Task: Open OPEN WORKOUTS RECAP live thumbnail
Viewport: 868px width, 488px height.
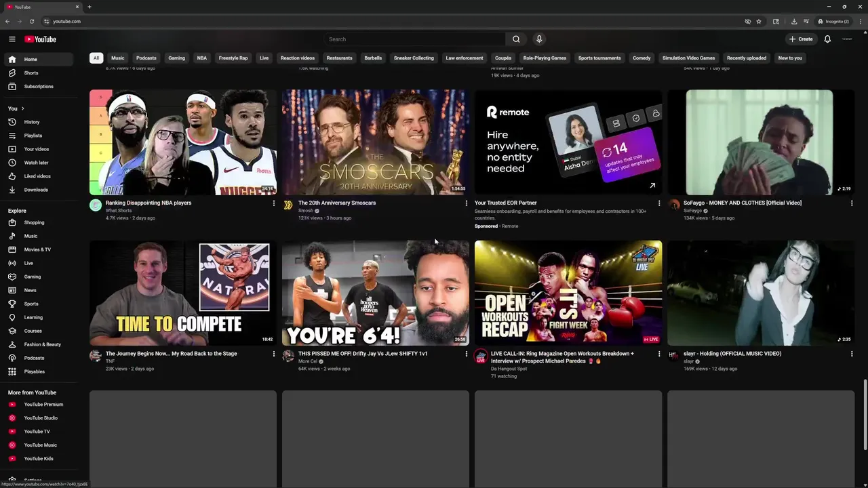Action: pos(568,293)
